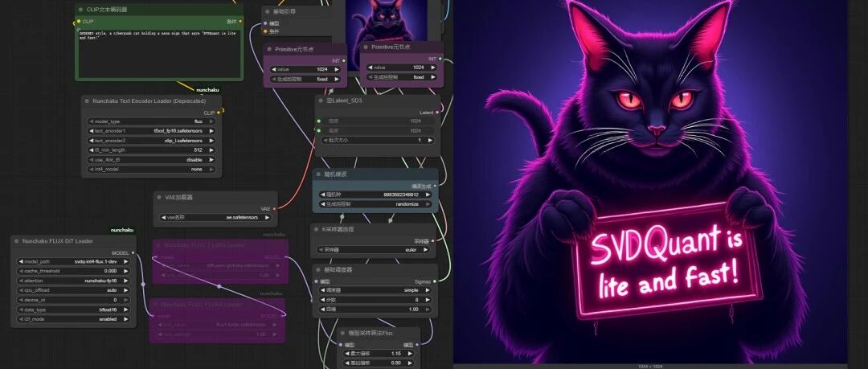Open int4_model combo showing none
868x369 pixels.
152,169
